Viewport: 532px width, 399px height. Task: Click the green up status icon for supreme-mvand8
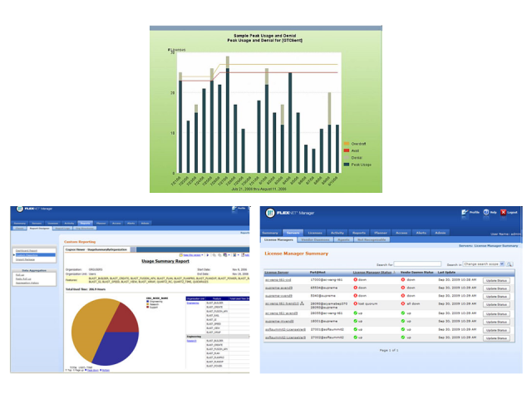coord(355,321)
